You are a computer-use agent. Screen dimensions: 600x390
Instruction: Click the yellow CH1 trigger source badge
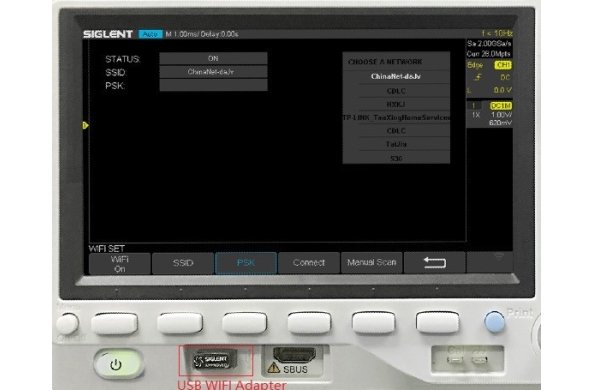tap(503, 65)
